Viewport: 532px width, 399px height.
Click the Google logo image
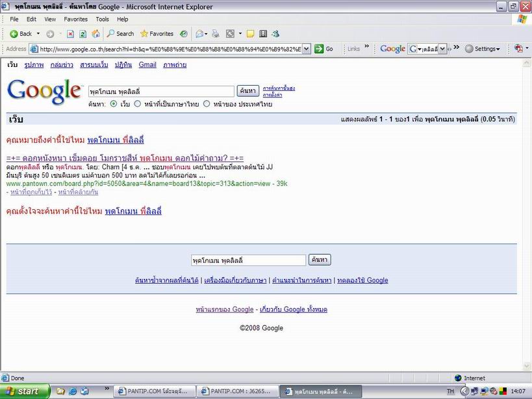(45, 92)
